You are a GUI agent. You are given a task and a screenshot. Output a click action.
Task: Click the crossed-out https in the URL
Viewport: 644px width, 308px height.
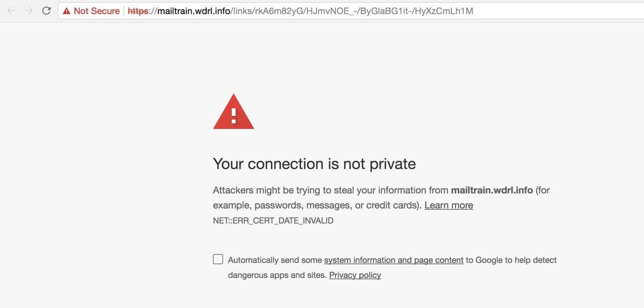pyautogui.click(x=138, y=11)
